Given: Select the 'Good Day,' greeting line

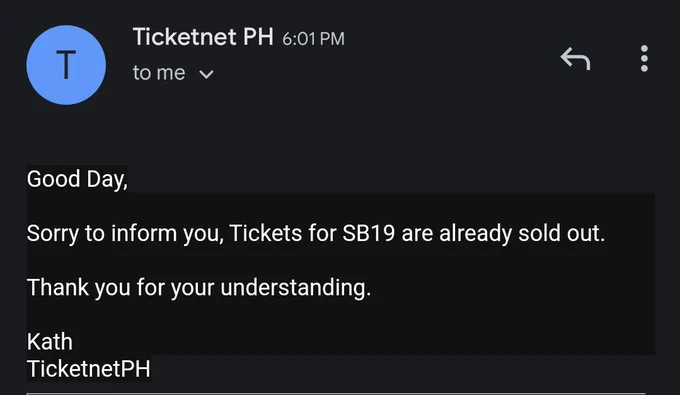Looking at the screenshot, I should click(x=77, y=179).
